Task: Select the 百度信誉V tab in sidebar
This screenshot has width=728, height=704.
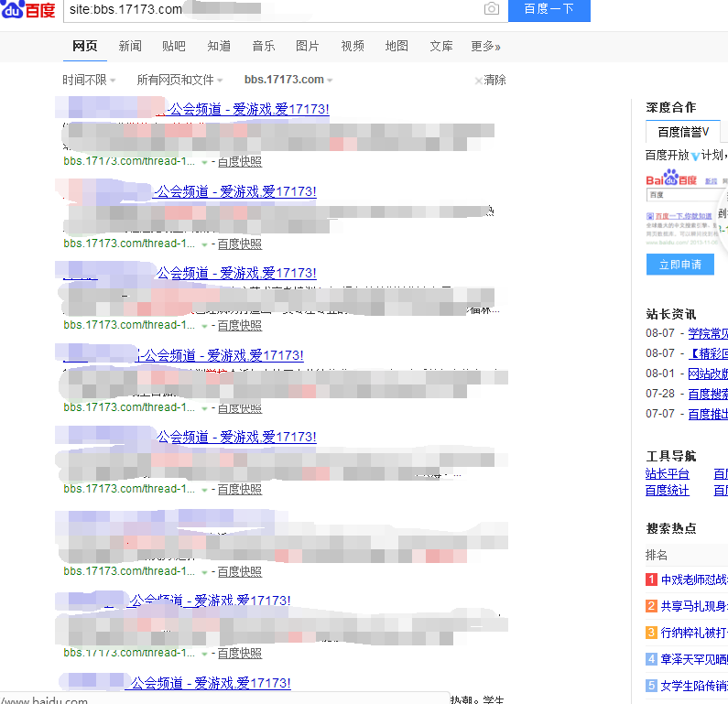Action: pos(683,132)
